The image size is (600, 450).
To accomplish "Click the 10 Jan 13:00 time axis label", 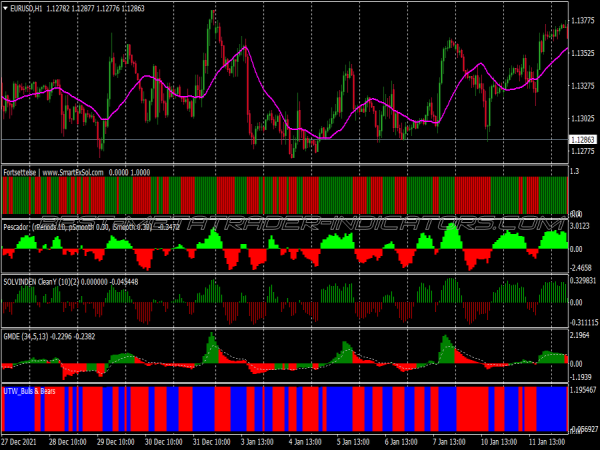I will coord(500,442).
